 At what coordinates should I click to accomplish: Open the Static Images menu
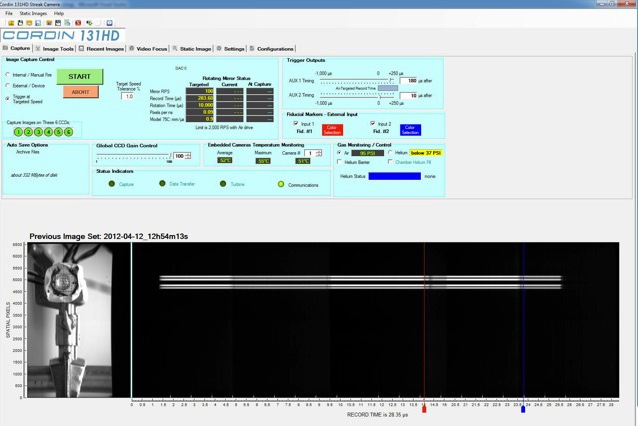pos(32,13)
